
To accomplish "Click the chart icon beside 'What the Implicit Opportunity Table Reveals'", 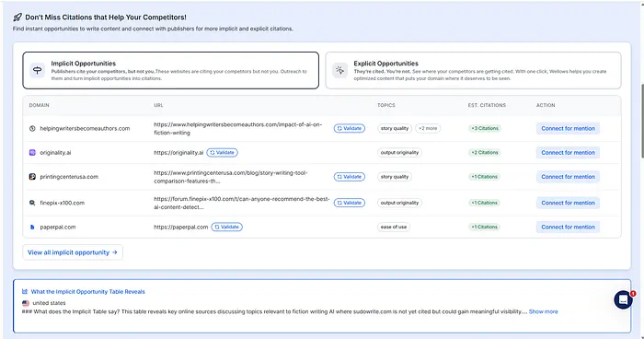I will click(x=25, y=292).
